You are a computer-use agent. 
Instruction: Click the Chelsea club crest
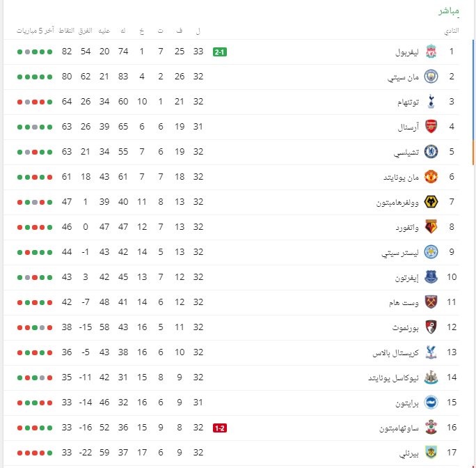pos(431,152)
